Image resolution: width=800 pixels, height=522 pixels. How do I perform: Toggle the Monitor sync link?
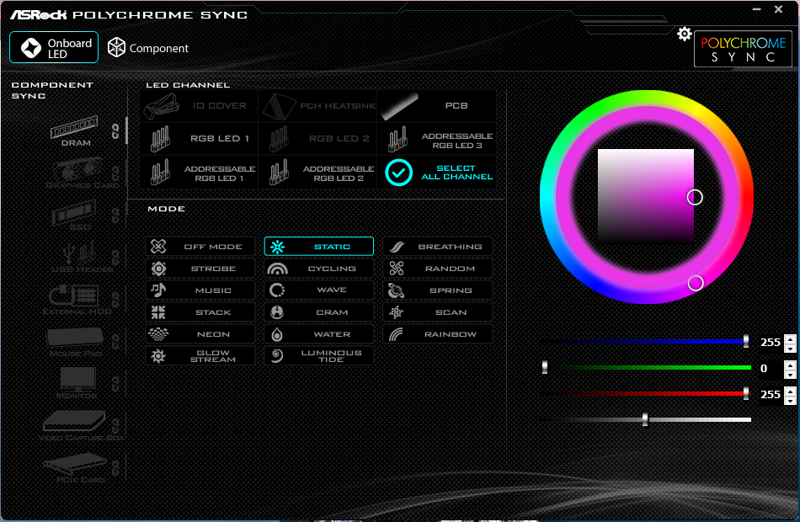116,384
